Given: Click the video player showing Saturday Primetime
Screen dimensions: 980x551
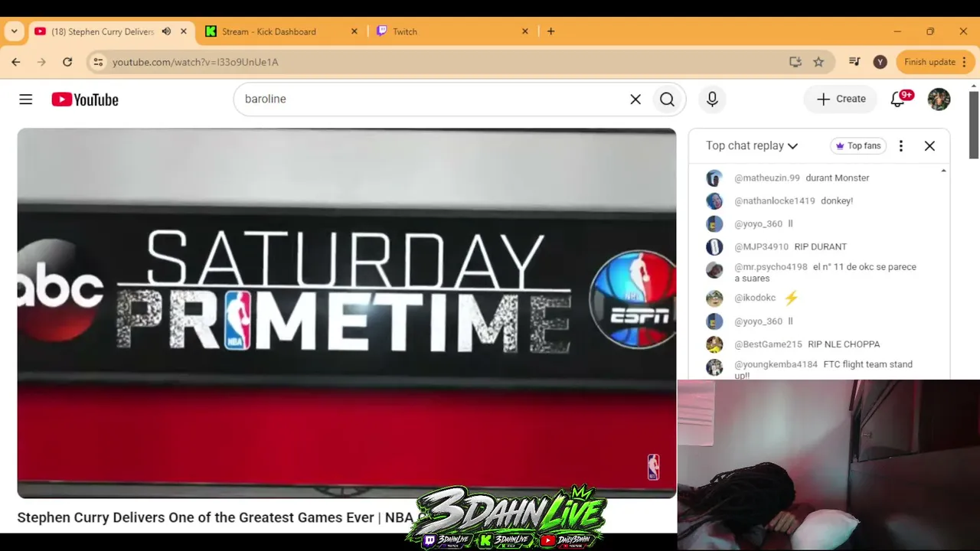Looking at the screenshot, I should (x=347, y=313).
